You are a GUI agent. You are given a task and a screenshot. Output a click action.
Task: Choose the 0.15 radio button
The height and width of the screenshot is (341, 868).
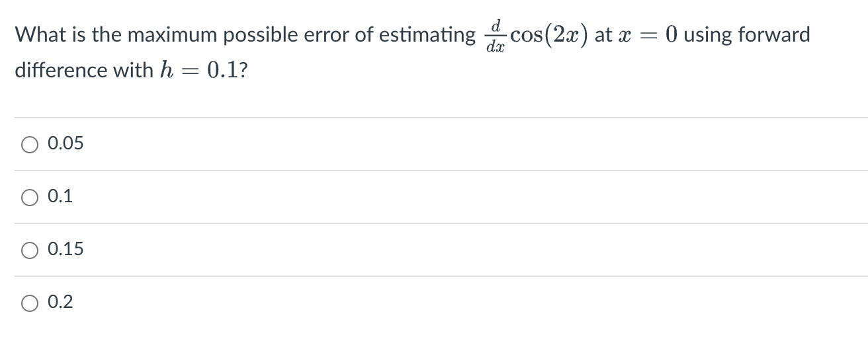[30, 250]
